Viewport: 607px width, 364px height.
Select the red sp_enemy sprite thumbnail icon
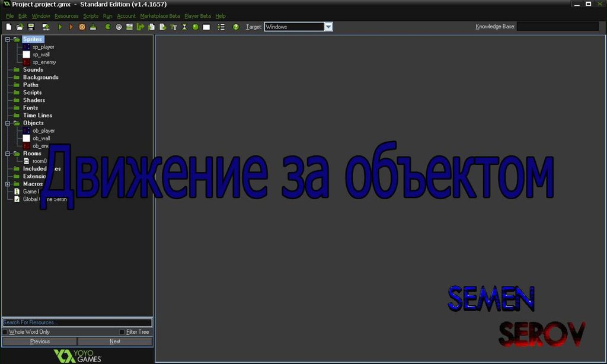(x=26, y=62)
